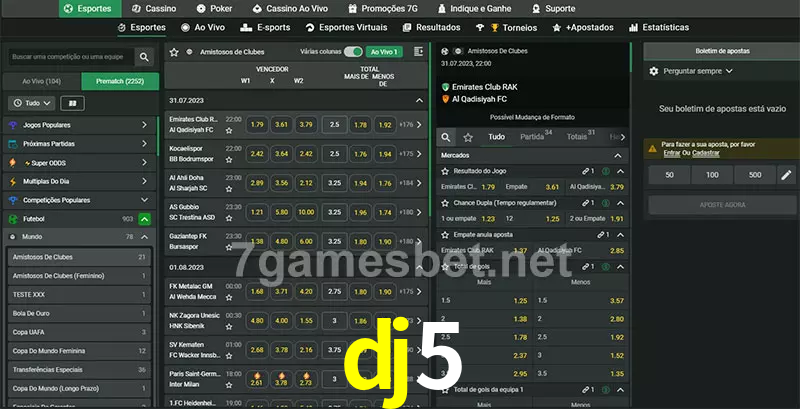Click the market search magnifier icon
Image resolution: width=800 pixels, height=409 pixels.
[x=447, y=137]
